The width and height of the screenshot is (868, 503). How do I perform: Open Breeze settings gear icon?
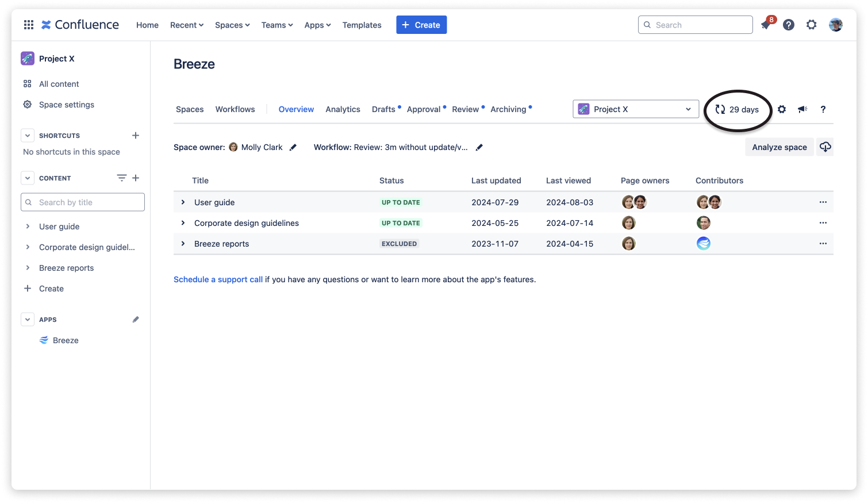coord(782,109)
